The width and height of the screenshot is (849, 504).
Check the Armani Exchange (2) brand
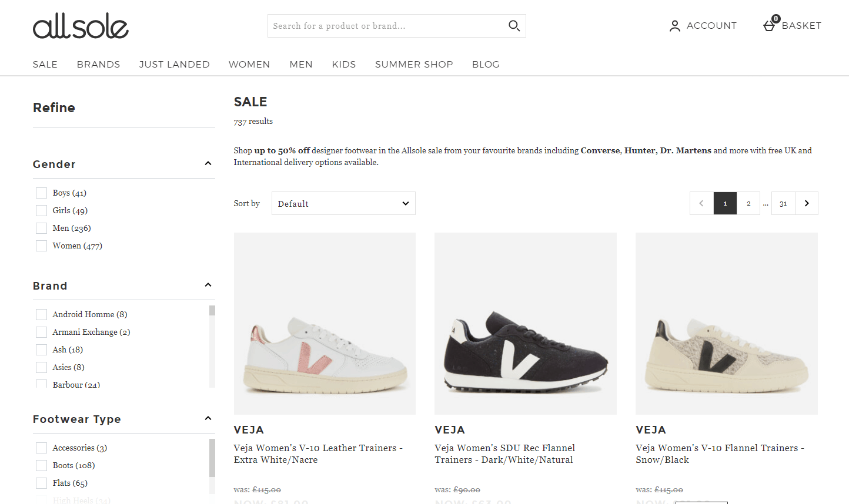pyautogui.click(x=41, y=332)
